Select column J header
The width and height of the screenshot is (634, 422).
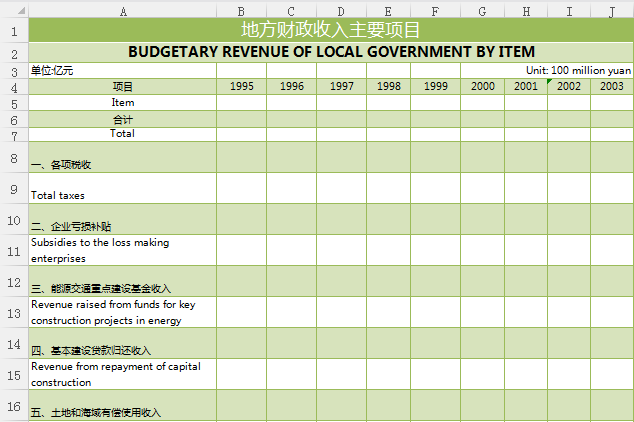611,11
